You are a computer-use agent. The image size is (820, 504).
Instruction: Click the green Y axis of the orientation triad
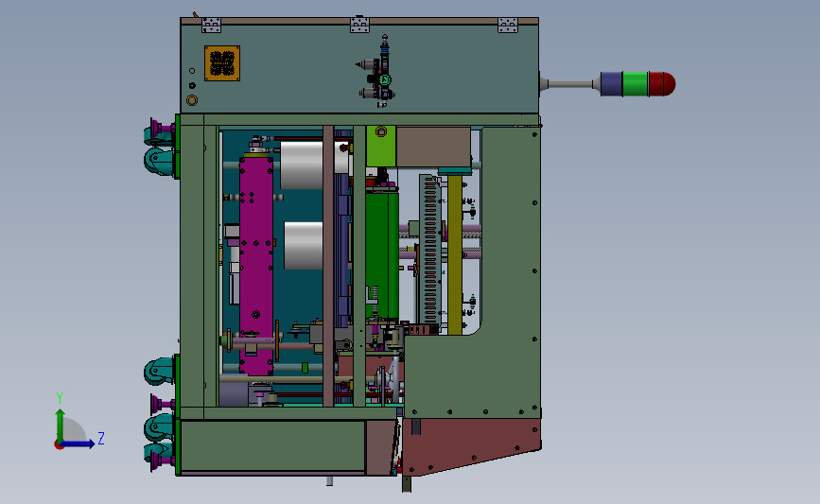click(x=61, y=426)
